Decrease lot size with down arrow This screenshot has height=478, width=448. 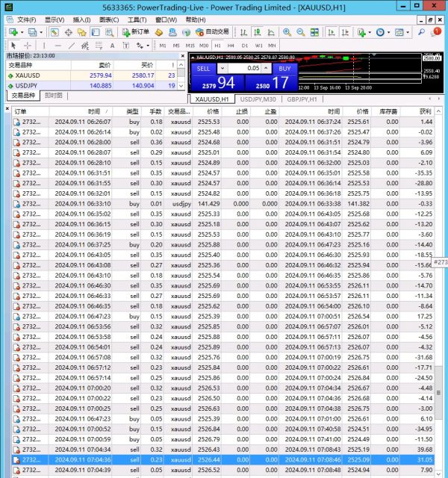(223, 68)
